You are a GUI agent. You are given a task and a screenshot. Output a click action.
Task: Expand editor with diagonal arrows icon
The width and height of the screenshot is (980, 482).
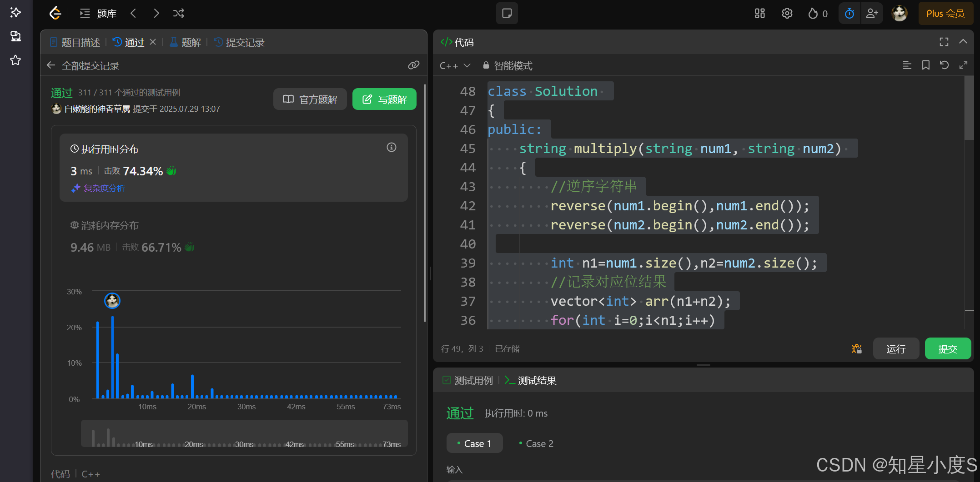click(963, 65)
